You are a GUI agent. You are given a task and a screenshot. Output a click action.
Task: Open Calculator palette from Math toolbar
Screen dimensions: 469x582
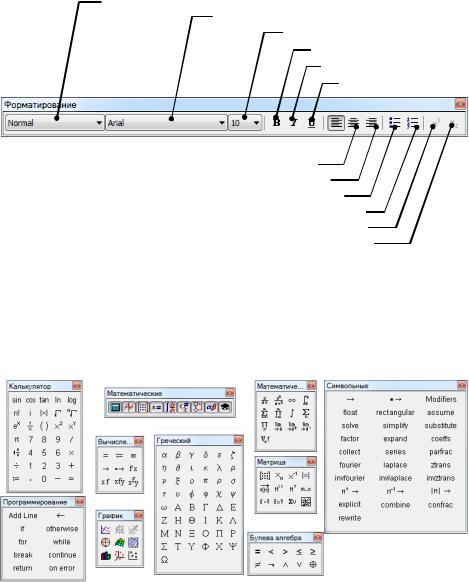tap(115, 407)
